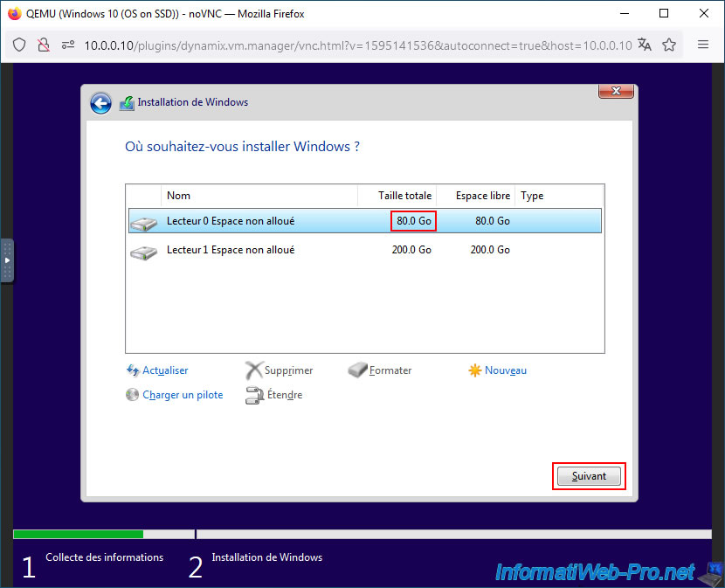Create a partition with Nouveau link
Screen dimensions: 725x588
506,370
